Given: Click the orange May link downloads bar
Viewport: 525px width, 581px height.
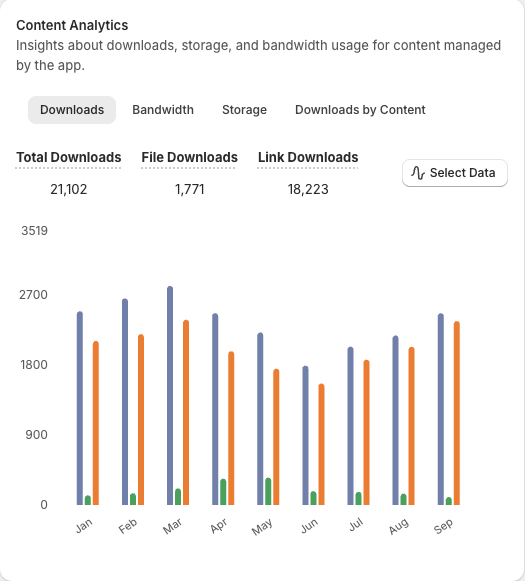Looking at the screenshot, I should click(x=276, y=437).
